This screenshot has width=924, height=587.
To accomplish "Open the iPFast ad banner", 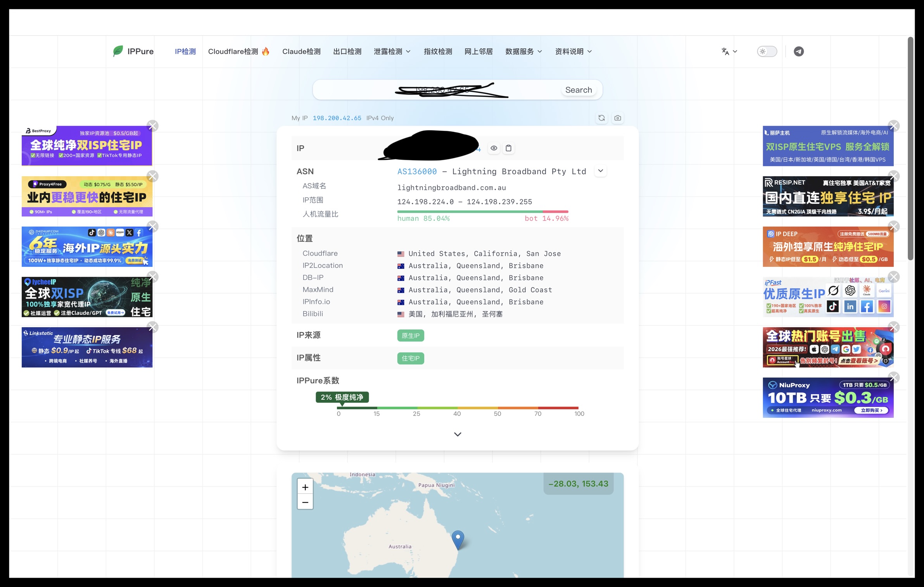I will coord(828,297).
